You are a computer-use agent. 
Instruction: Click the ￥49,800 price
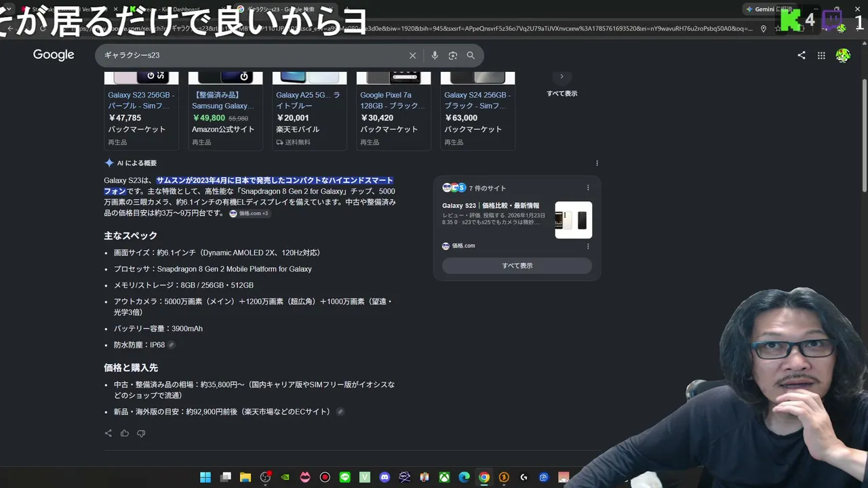point(209,118)
